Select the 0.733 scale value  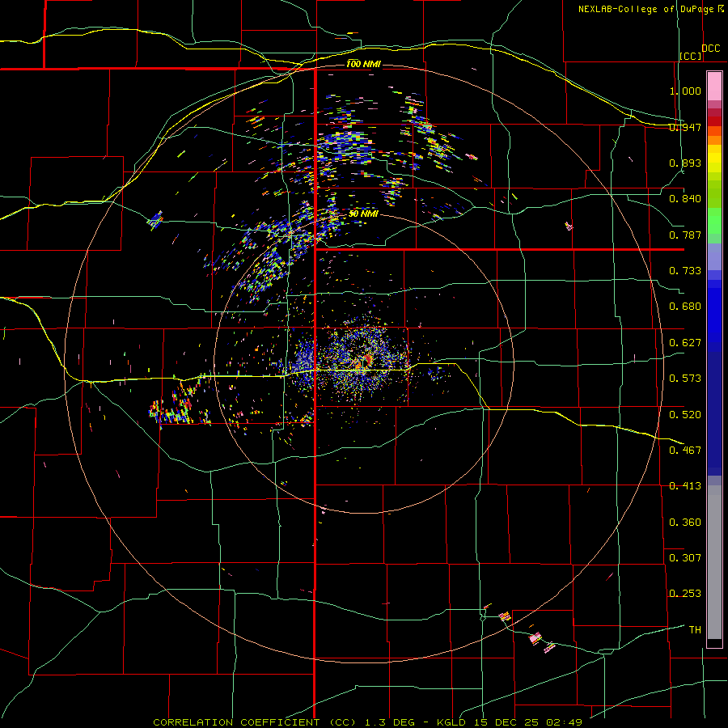[685, 271]
